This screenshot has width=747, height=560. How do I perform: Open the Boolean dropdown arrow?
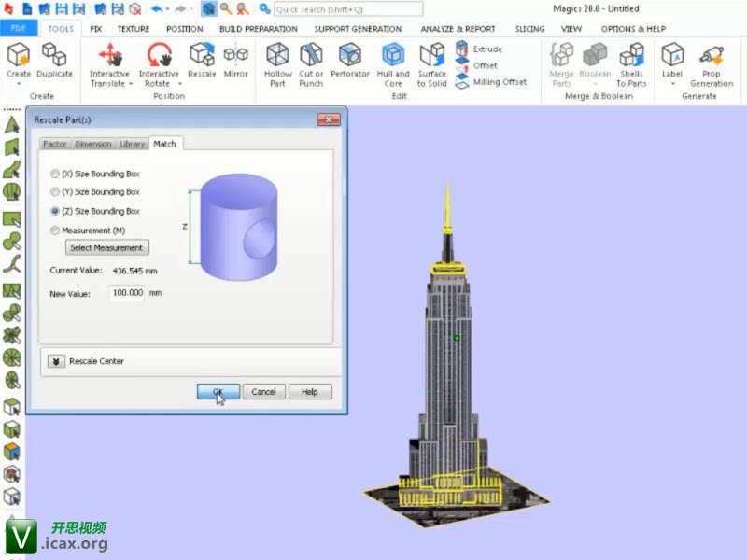coord(595,84)
